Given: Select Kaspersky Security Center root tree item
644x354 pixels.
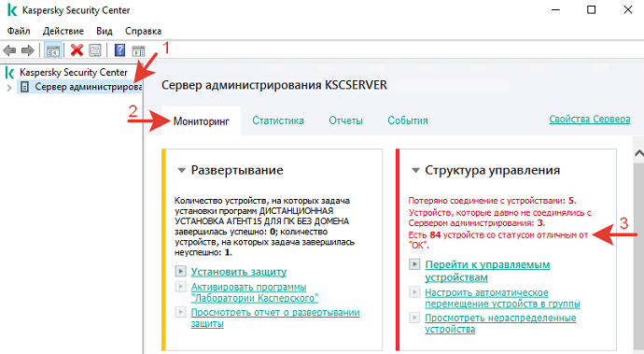Looking at the screenshot, I should (x=74, y=73).
